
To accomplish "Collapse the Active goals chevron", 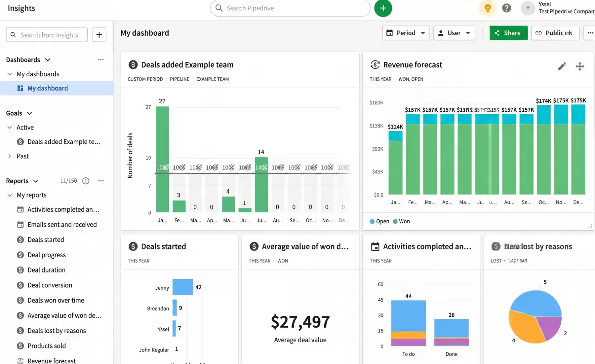I will coord(10,127).
